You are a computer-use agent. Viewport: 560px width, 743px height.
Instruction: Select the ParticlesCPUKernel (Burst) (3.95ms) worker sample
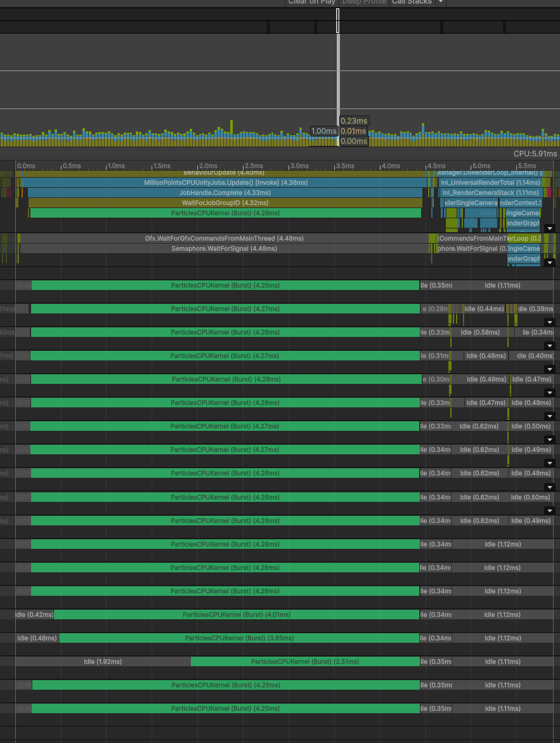click(x=239, y=638)
